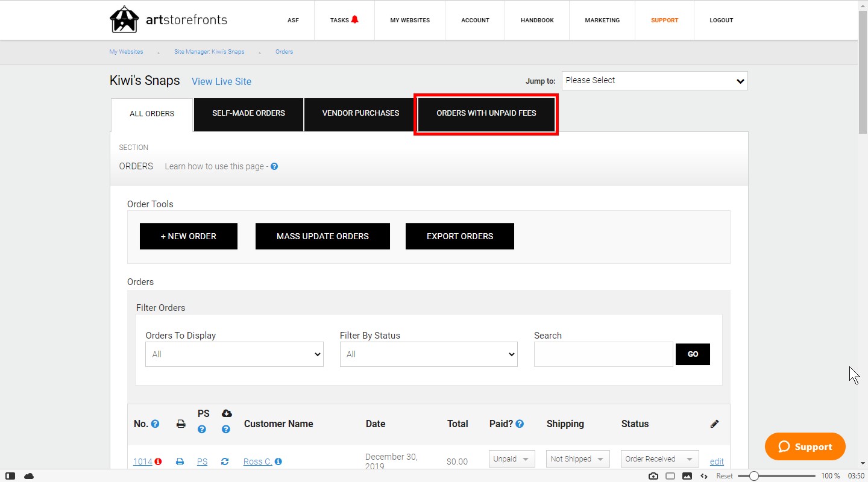Click the Tasks notification bell icon
This screenshot has width=868, height=482.
pos(354,19)
